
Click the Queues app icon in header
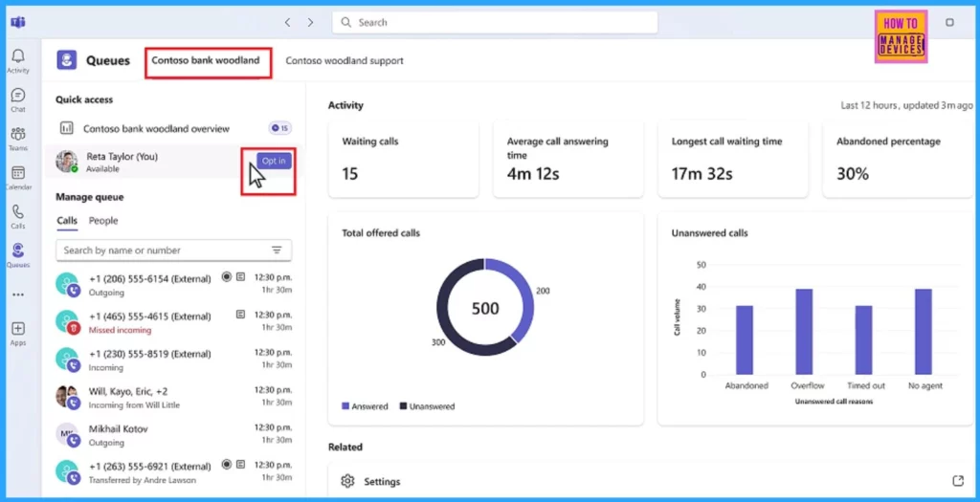[67, 60]
